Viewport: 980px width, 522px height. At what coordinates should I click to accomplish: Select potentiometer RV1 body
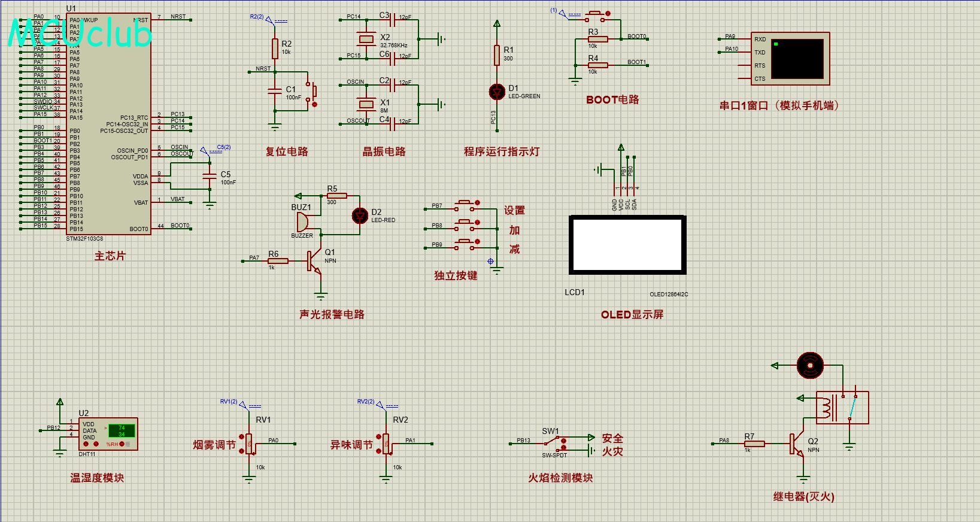pos(250,444)
